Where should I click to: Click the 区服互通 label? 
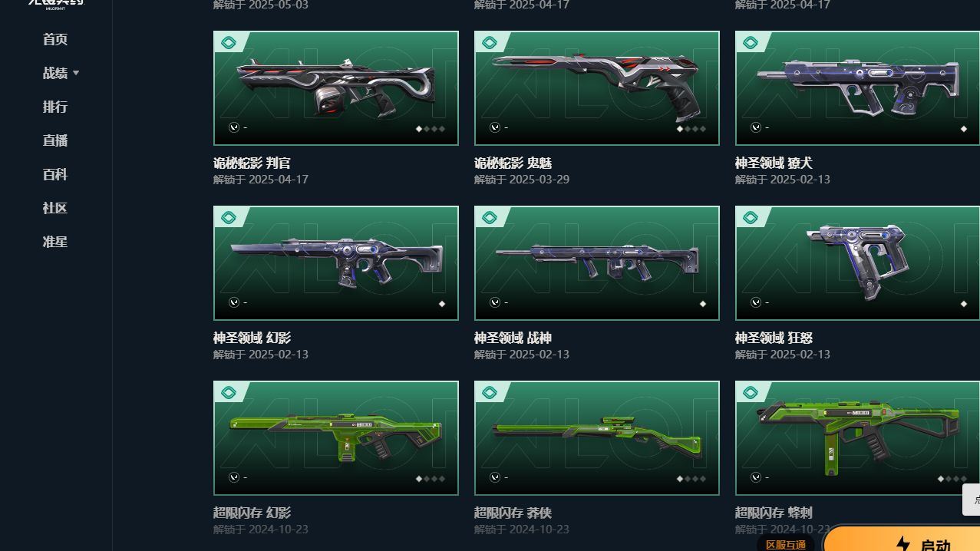click(x=786, y=545)
